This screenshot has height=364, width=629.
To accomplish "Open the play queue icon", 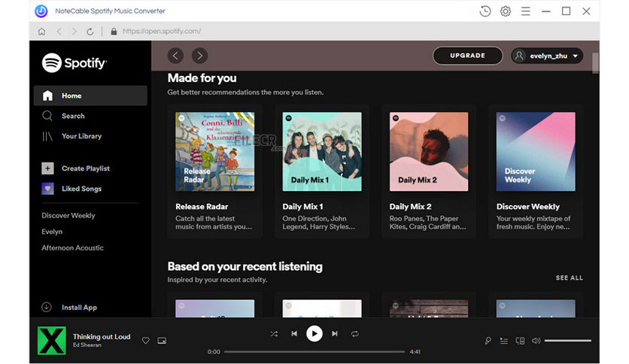I will (x=504, y=341).
